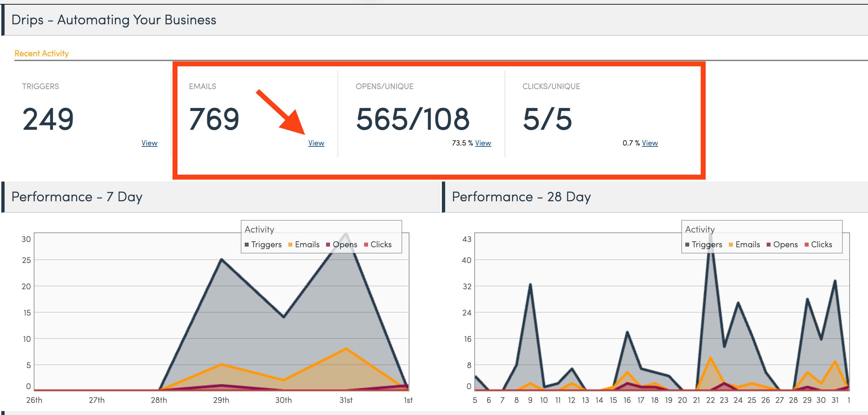Click Emails orange swatch in 7 Day legend
Image resolution: width=868 pixels, height=415 pixels.
coord(290,244)
